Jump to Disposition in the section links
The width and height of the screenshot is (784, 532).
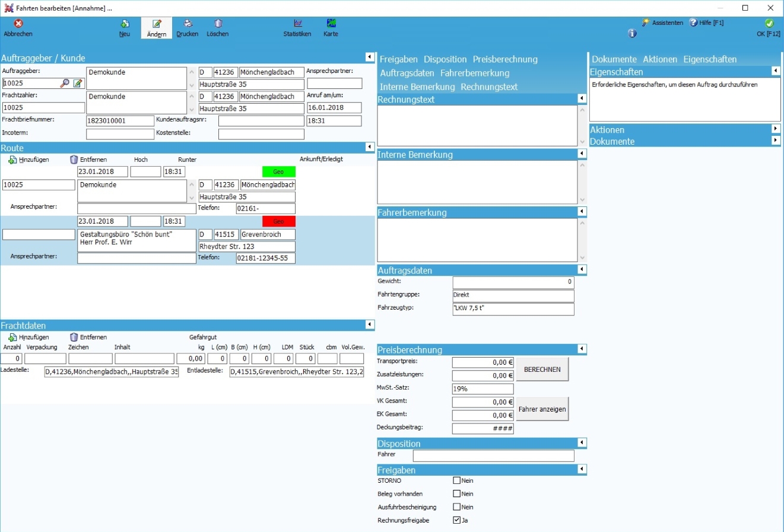pyautogui.click(x=445, y=59)
